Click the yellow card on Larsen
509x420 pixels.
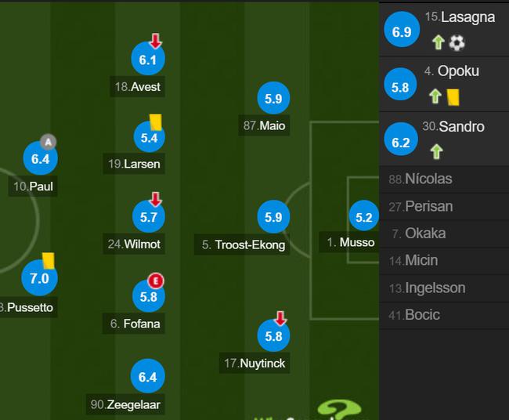click(x=156, y=122)
